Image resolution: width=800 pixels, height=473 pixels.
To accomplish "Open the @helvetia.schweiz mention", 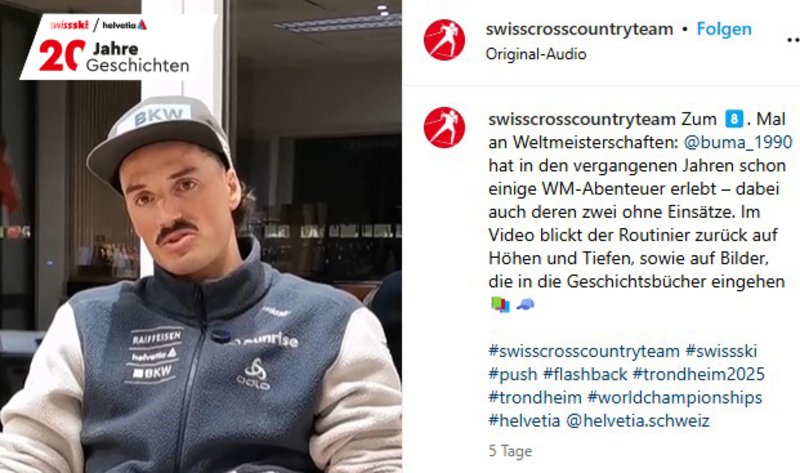I will pos(638,420).
